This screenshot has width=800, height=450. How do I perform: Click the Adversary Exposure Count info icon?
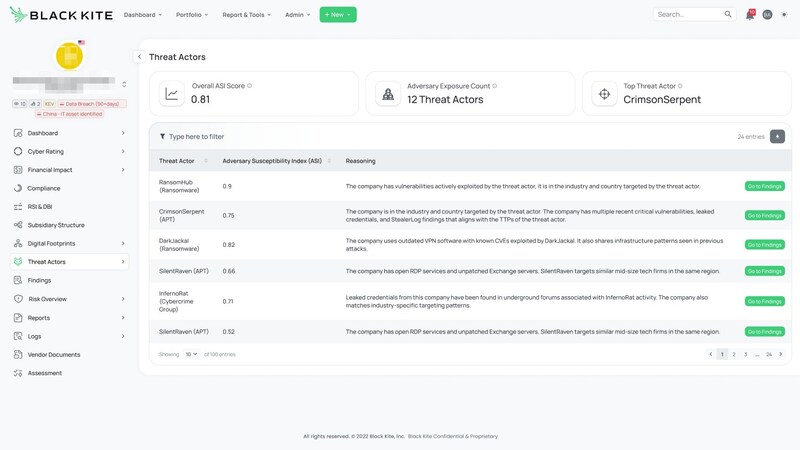(x=494, y=86)
